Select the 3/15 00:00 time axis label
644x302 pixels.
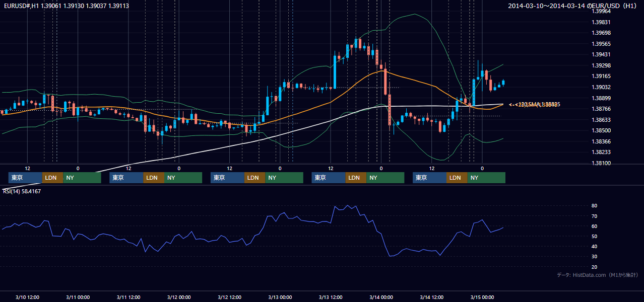[x=482, y=297]
